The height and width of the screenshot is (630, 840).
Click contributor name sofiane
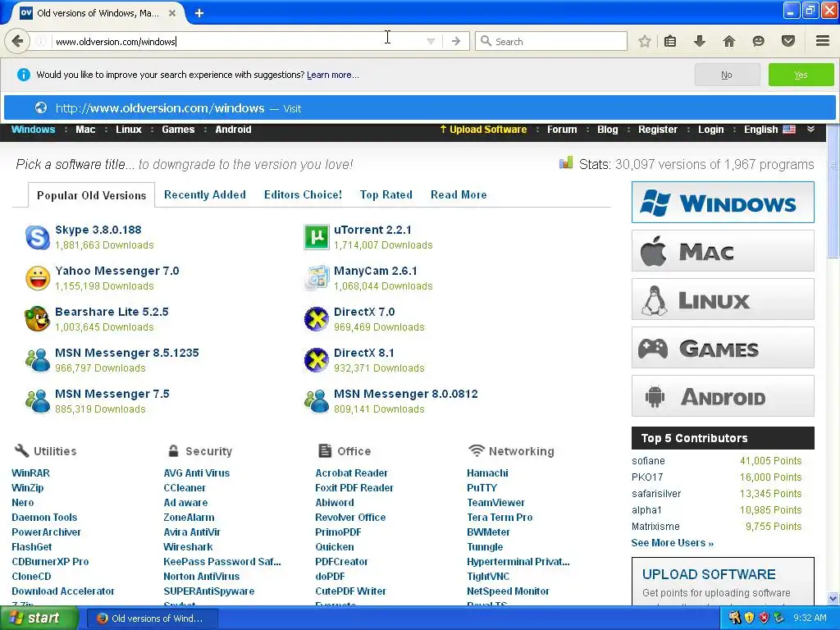pos(648,461)
